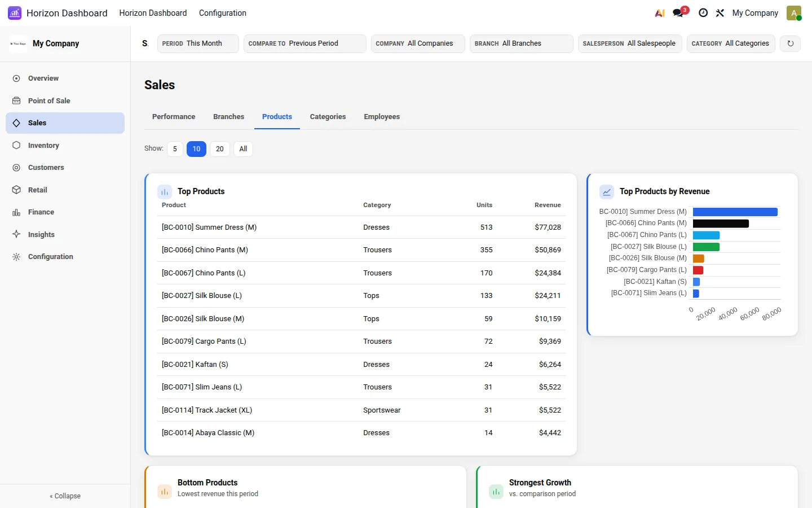812x508 pixels.
Task: Open the Categories tab
Action: pos(328,117)
